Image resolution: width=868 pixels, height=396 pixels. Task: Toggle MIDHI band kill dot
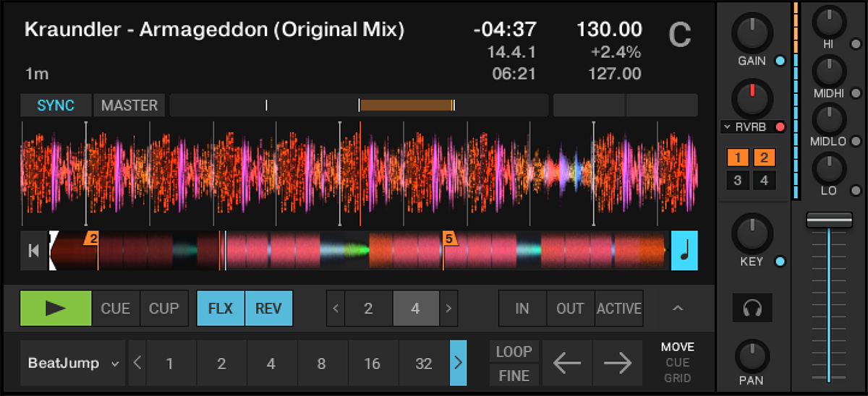[856, 93]
